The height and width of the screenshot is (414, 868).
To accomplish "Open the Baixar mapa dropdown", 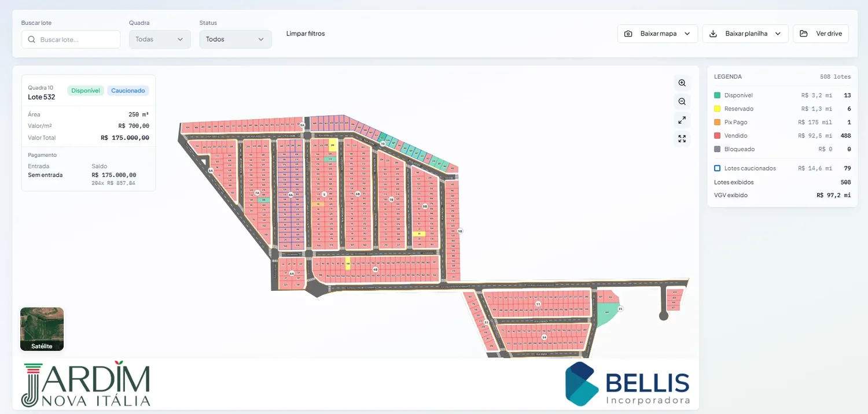I will click(x=657, y=34).
